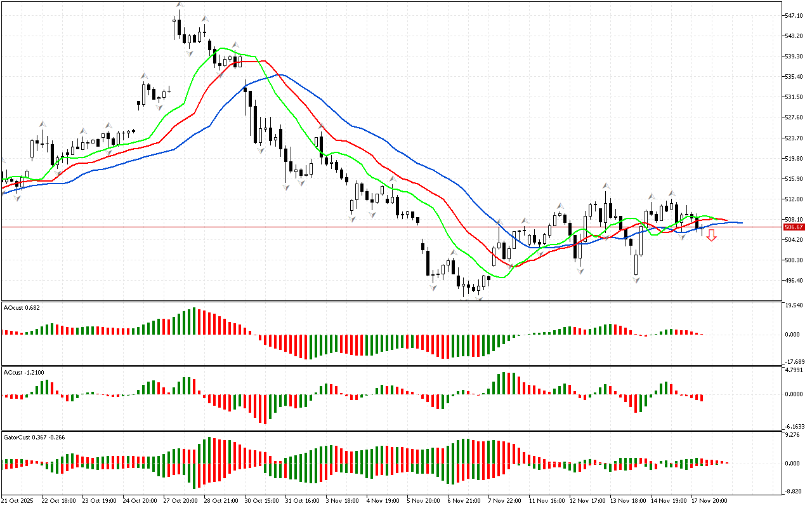This screenshot has height=508, width=812.
Task: Click the 4.7991 ACcust scale value
Action: coord(794,369)
